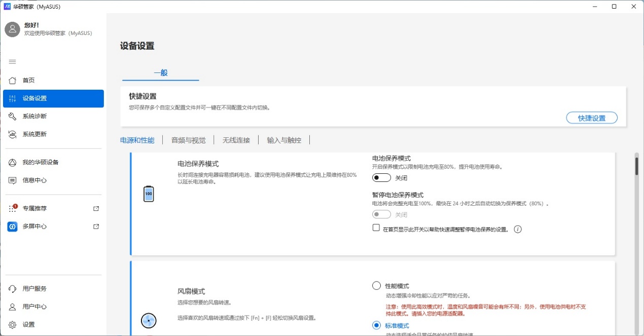This screenshot has width=644, height=336.
Task: Select the 一般 tab
Action: click(161, 73)
